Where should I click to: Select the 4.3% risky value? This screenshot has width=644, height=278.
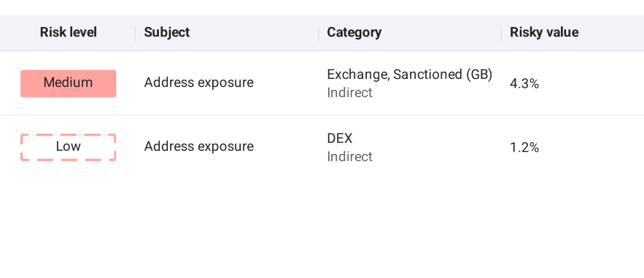click(524, 84)
